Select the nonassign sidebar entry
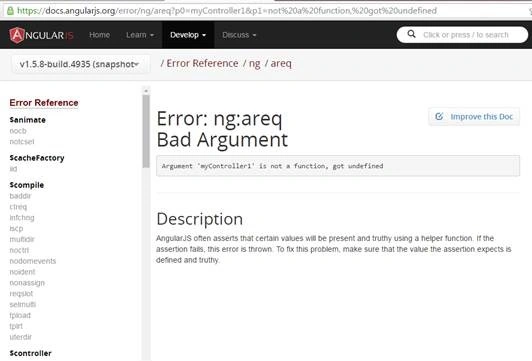Screen dimensions: 532x361 click(x=27, y=283)
